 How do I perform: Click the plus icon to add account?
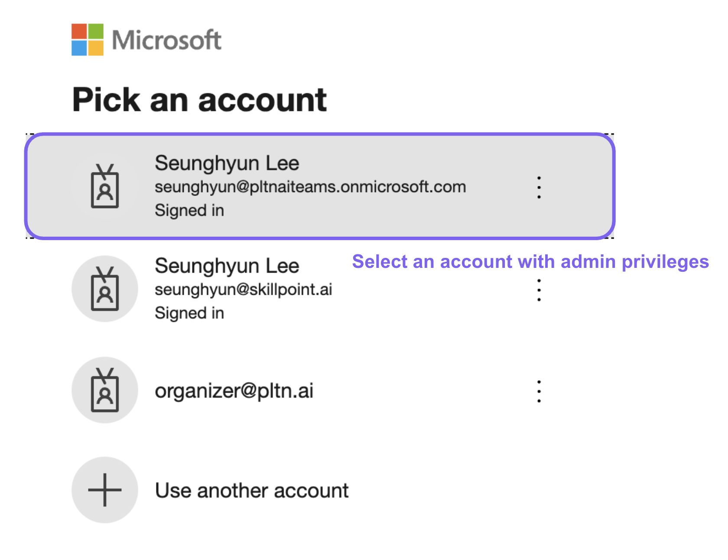pyautogui.click(x=105, y=490)
